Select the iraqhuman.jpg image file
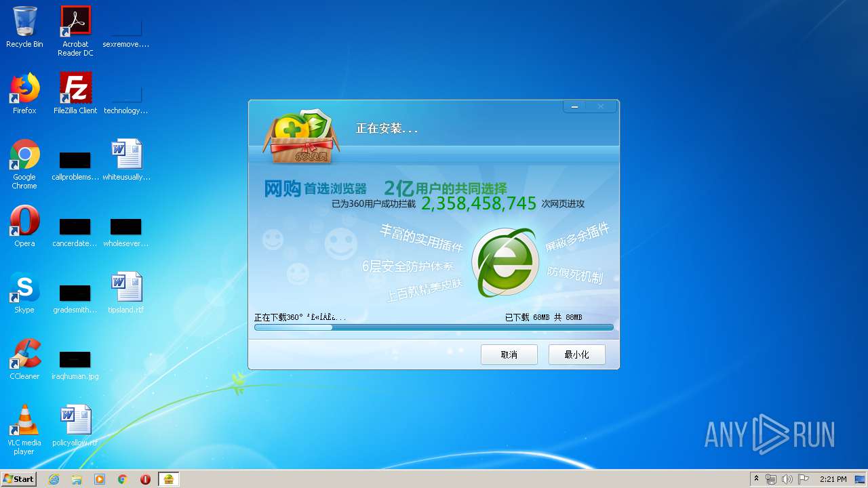 75,365
